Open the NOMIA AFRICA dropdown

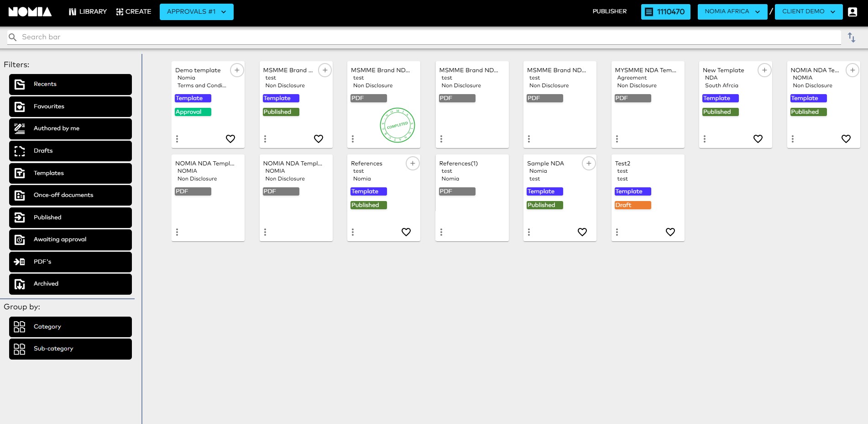(732, 12)
